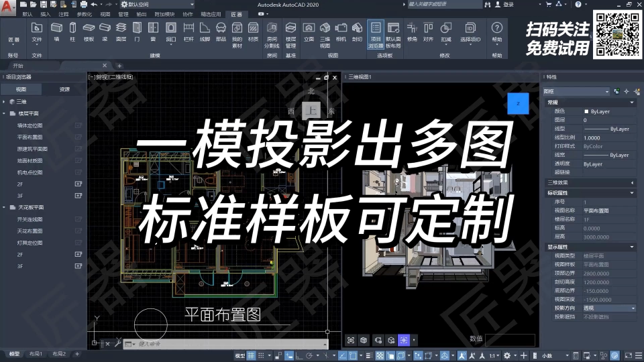The image size is (644, 362).
Task: Open the 参数化 ribbon tab
Action: pyautogui.click(x=85, y=14)
